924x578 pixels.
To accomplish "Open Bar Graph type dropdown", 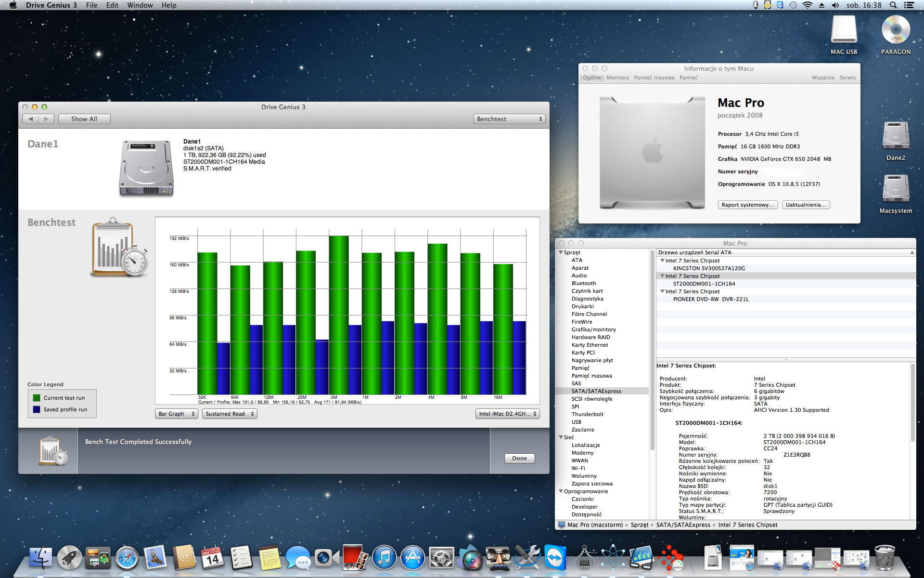I will click(177, 414).
